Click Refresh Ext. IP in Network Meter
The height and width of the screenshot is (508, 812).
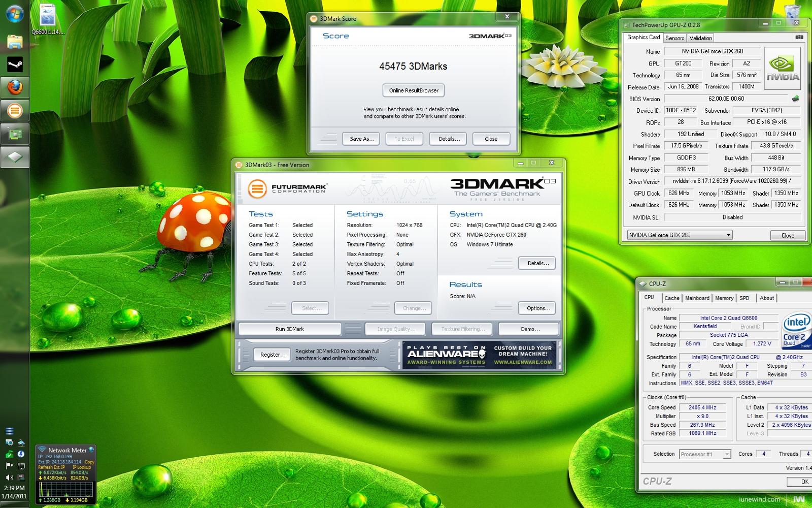pos(51,467)
